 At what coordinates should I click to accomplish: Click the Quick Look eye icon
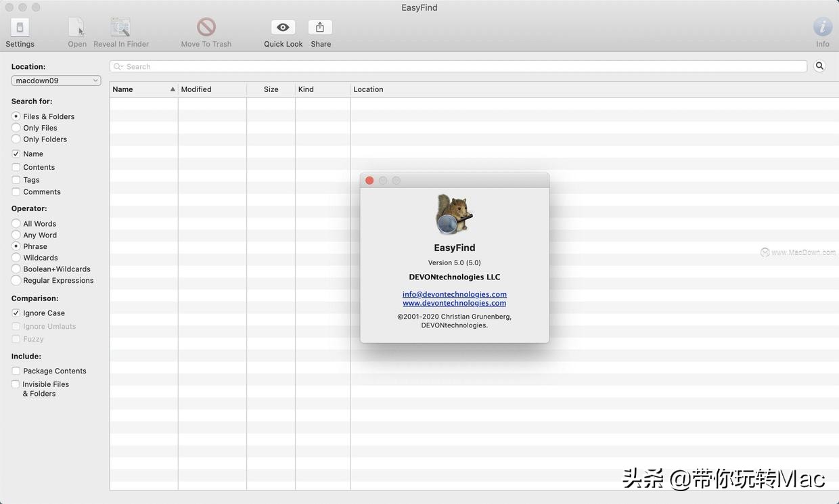click(x=283, y=27)
